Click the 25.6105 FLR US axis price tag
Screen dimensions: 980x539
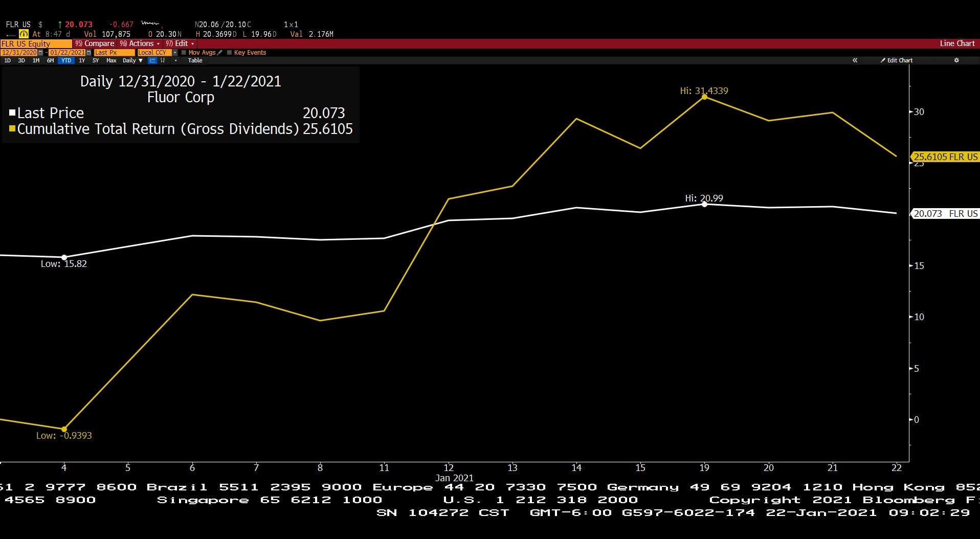(945, 157)
